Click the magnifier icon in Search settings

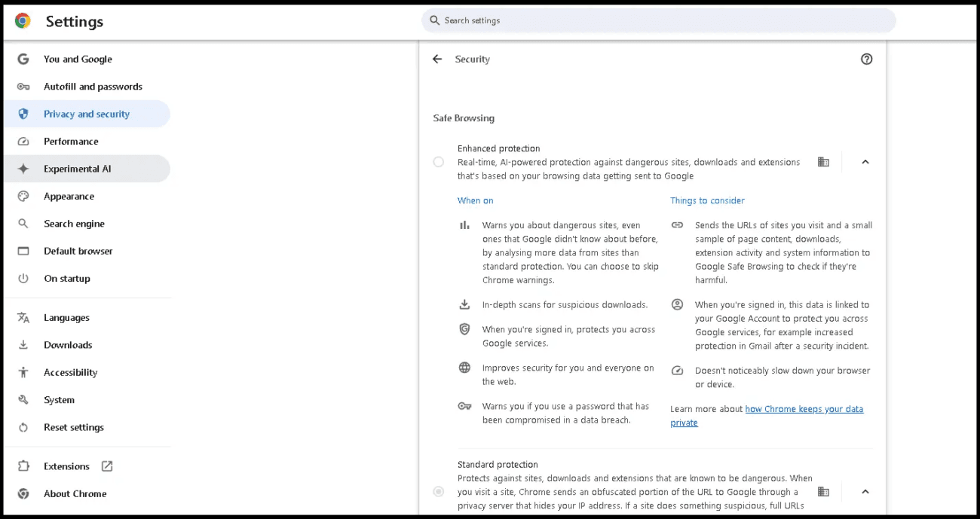click(434, 20)
